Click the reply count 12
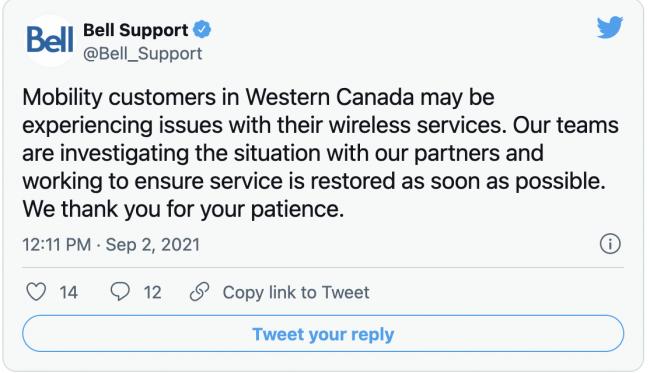This screenshot has height=373, width=650. coord(153,293)
